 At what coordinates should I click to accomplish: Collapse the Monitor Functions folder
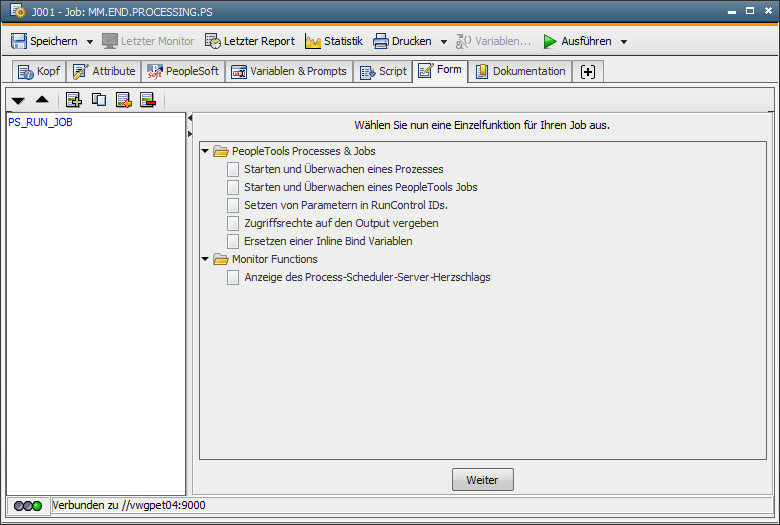point(205,259)
